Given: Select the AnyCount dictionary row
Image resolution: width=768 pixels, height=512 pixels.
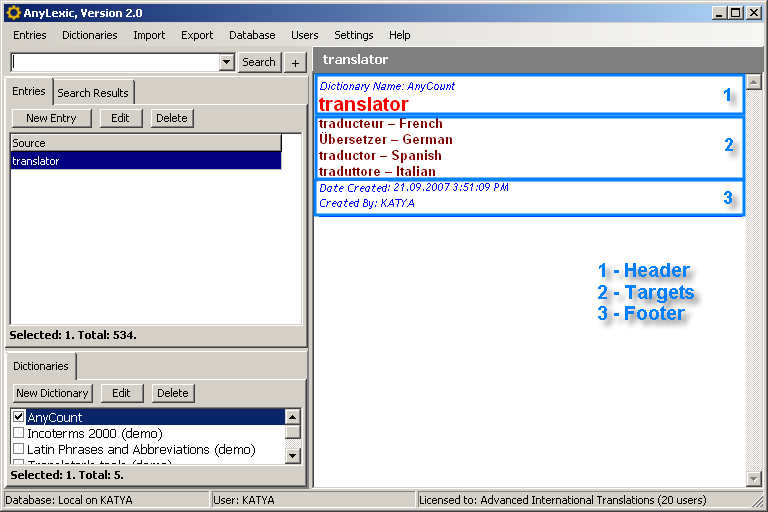Looking at the screenshot, I should (155, 417).
